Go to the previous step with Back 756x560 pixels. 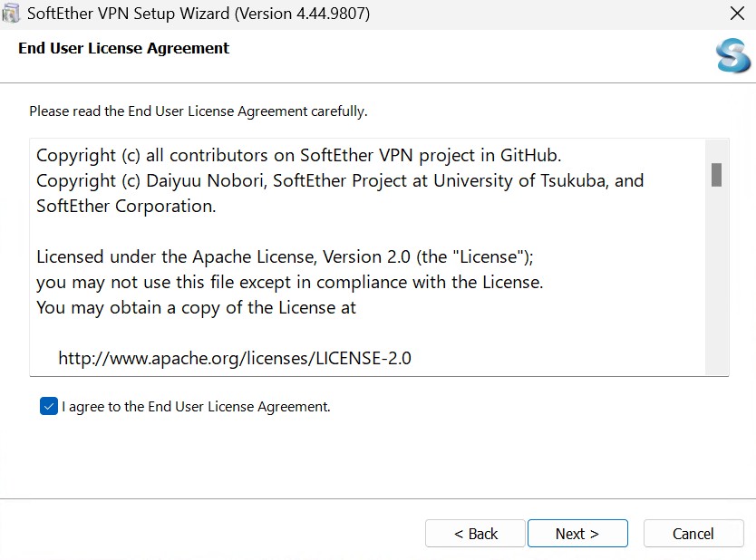(475, 534)
